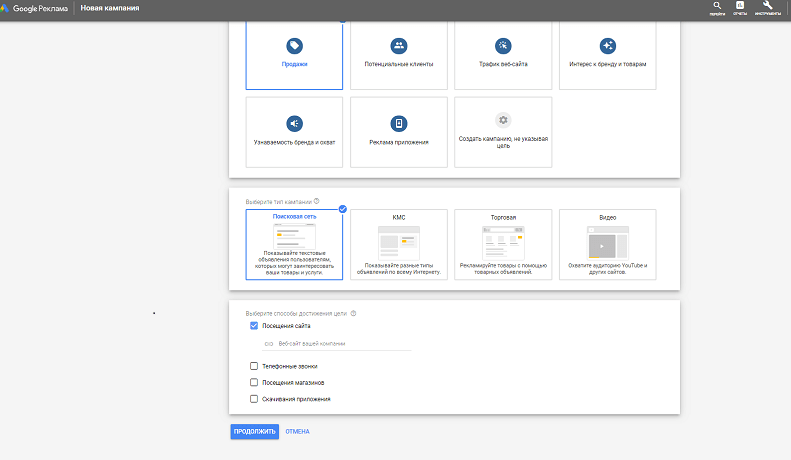Enable the Скачивания приложения checkbox

pyautogui.click(x=254, y=398)
